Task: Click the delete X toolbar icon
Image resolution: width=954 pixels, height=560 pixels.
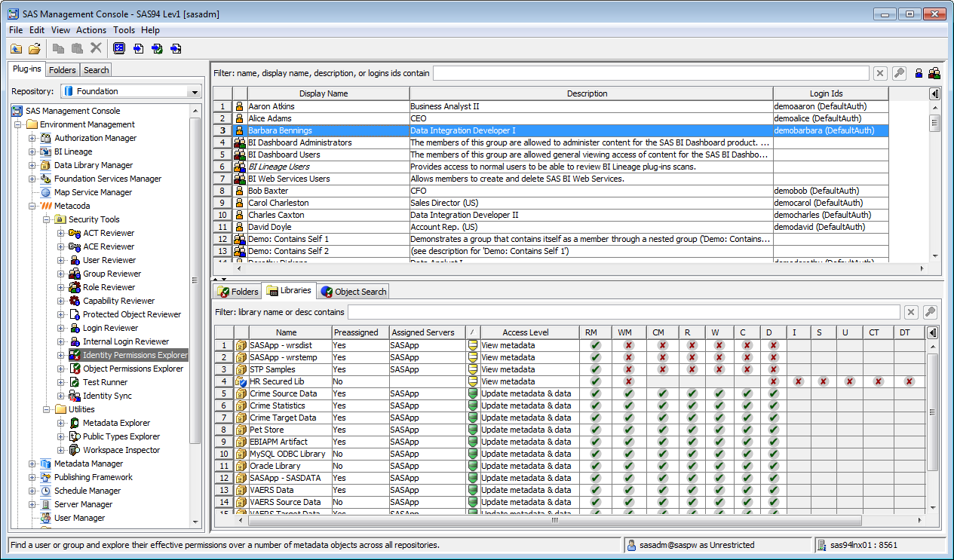Action: coord(96,48)
